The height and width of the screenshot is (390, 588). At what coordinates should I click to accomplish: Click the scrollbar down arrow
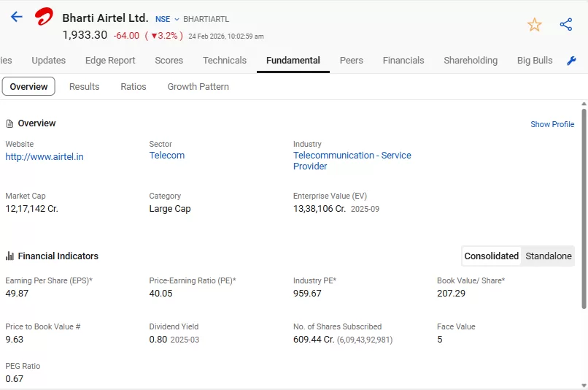(584, 386)
